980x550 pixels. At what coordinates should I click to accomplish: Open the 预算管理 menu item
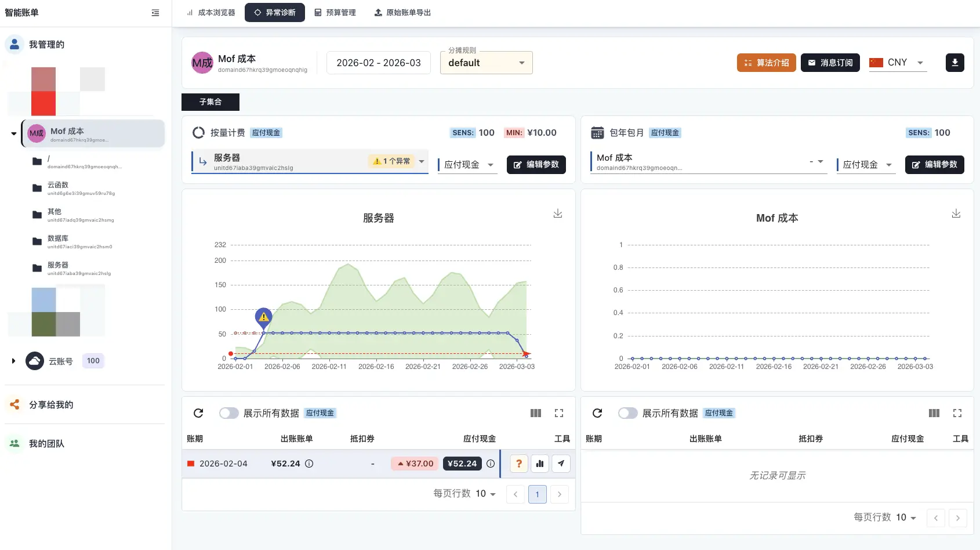click(x=335, y=12)
